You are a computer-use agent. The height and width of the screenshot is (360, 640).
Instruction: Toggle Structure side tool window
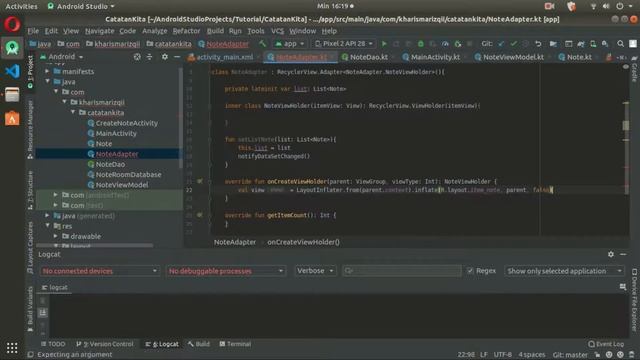point(30,190)
